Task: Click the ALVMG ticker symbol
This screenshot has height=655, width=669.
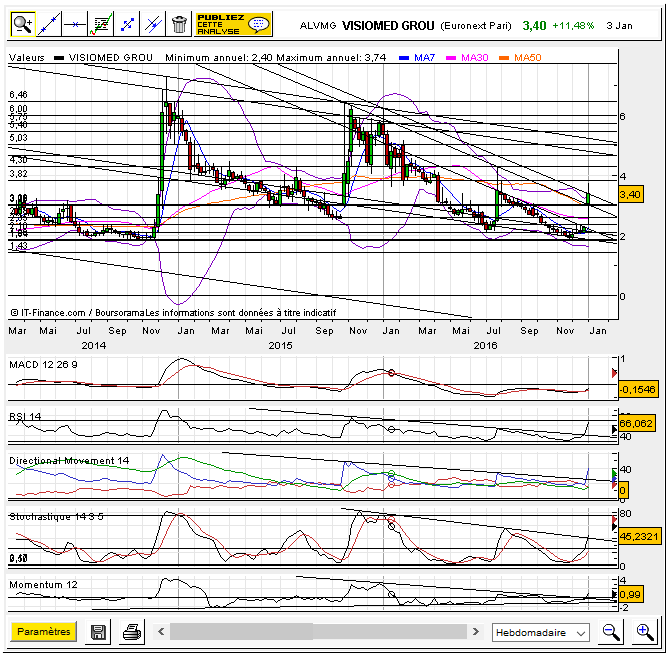Action: 318,26
